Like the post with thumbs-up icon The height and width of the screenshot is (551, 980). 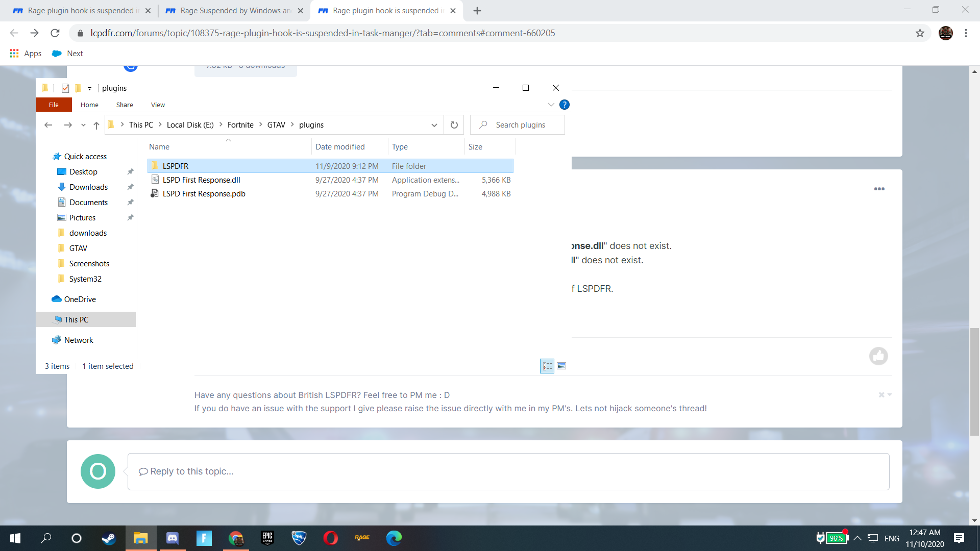coord(878,356)
